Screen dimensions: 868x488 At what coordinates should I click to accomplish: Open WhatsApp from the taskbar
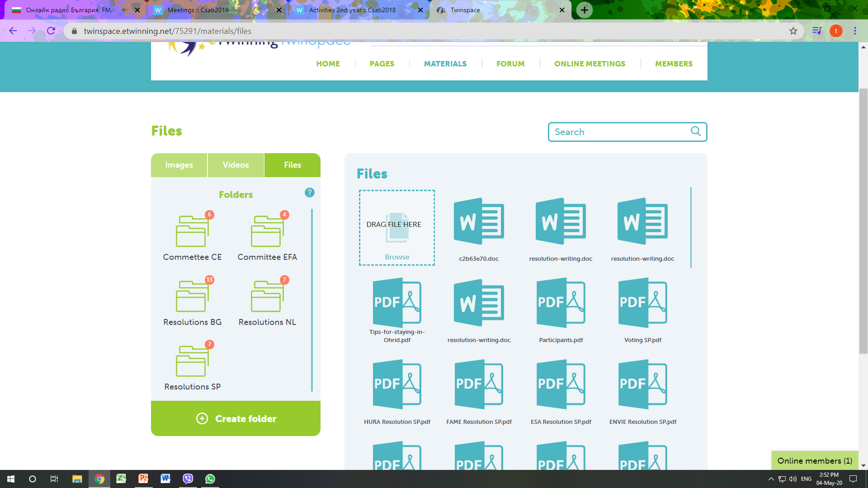pyautogui.click(x=210, y=479)
